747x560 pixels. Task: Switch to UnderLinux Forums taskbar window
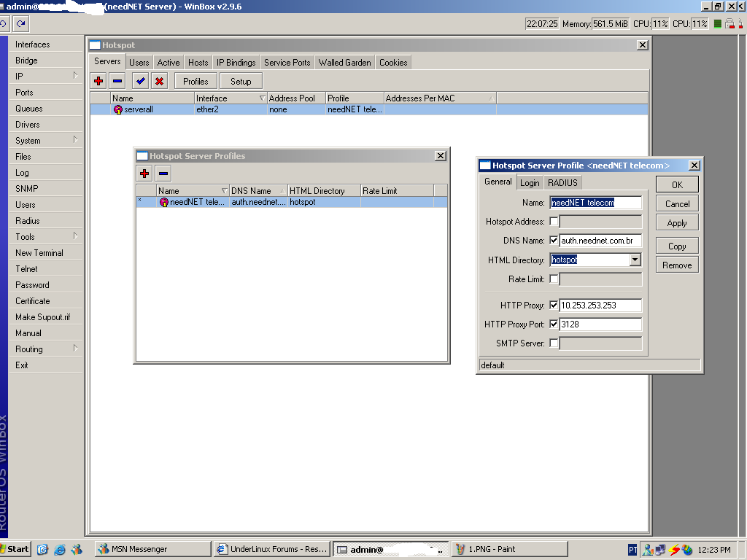pyautogui.click(x=272, y=549)
